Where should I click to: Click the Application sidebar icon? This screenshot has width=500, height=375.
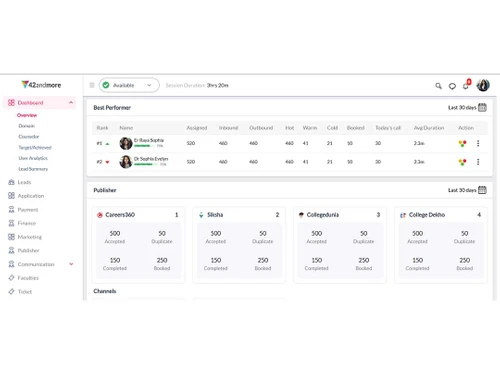[x=11, y=196]
